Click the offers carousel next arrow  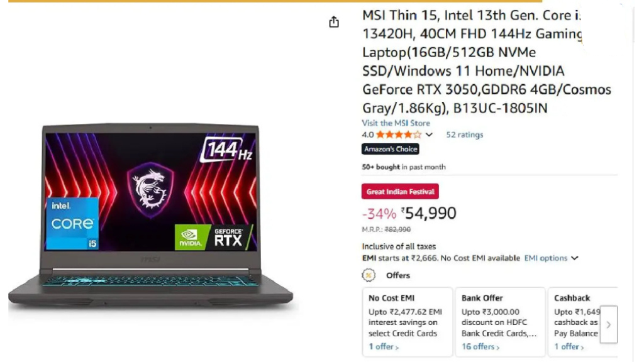(609, 324)
